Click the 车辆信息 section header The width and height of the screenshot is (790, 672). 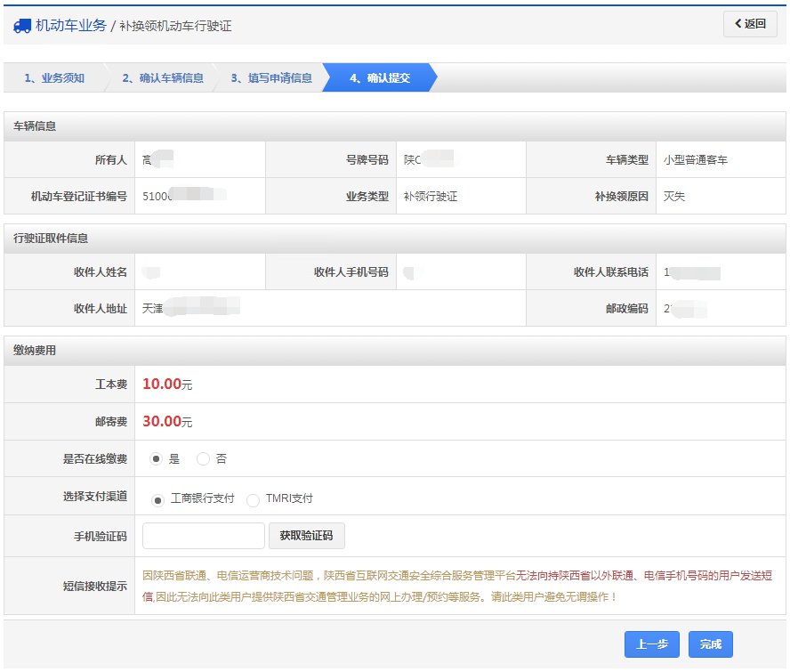tap(36, 126)
